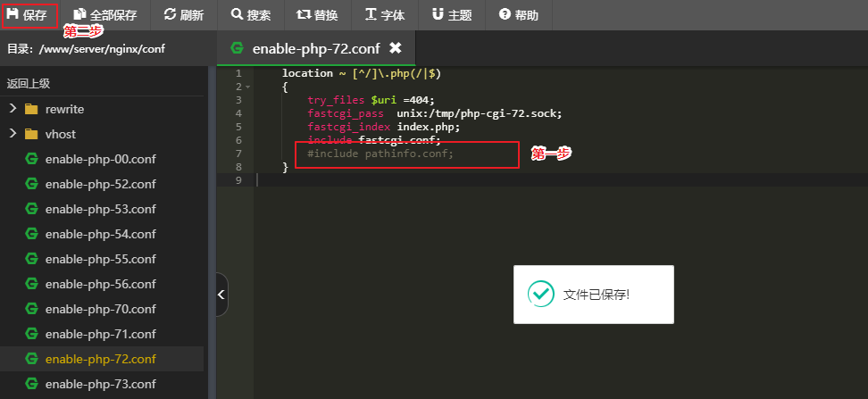Screen dimensions: 868x399
Task: Open the Help (帮助) menu
Action: coord(519,15)
